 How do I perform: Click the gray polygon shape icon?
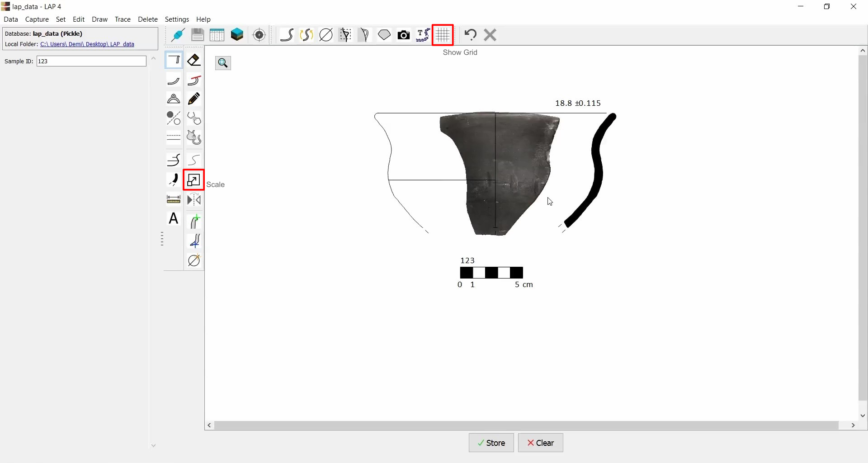(x=384, y=35)
